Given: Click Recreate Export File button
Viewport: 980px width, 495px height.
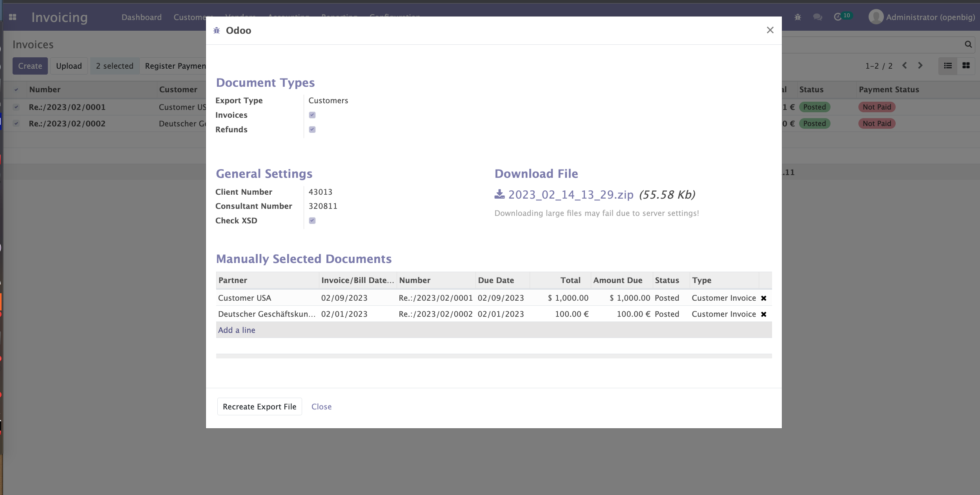Looking at the screenshot, I should [x=260, y=407].
